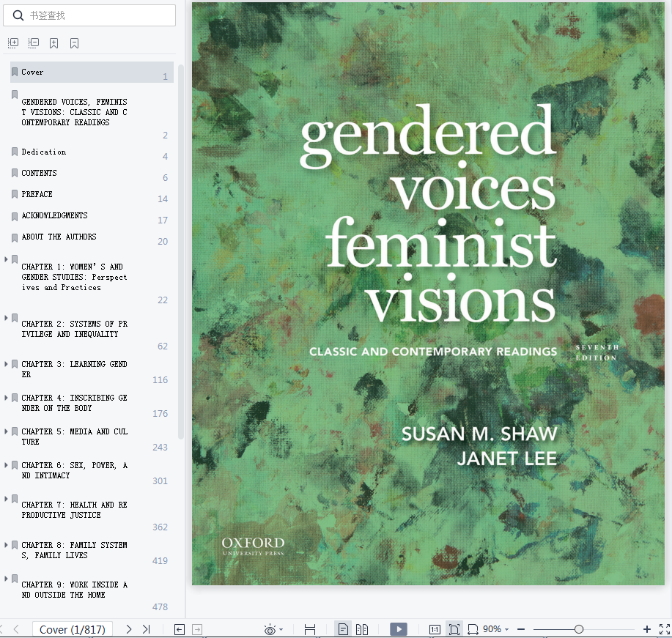The image size is (672, 638).
Task: Click page number 301 for Chapter 6
Action: click(160, 481)
